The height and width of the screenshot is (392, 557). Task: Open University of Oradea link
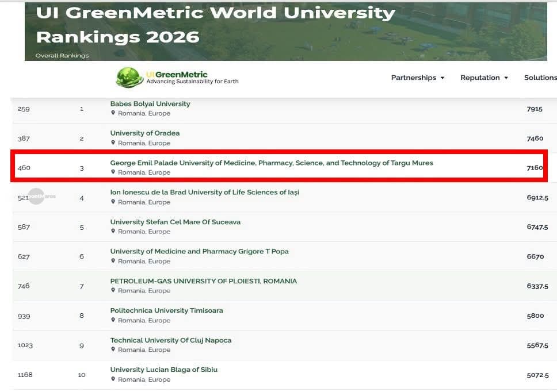tap(144, 133)
